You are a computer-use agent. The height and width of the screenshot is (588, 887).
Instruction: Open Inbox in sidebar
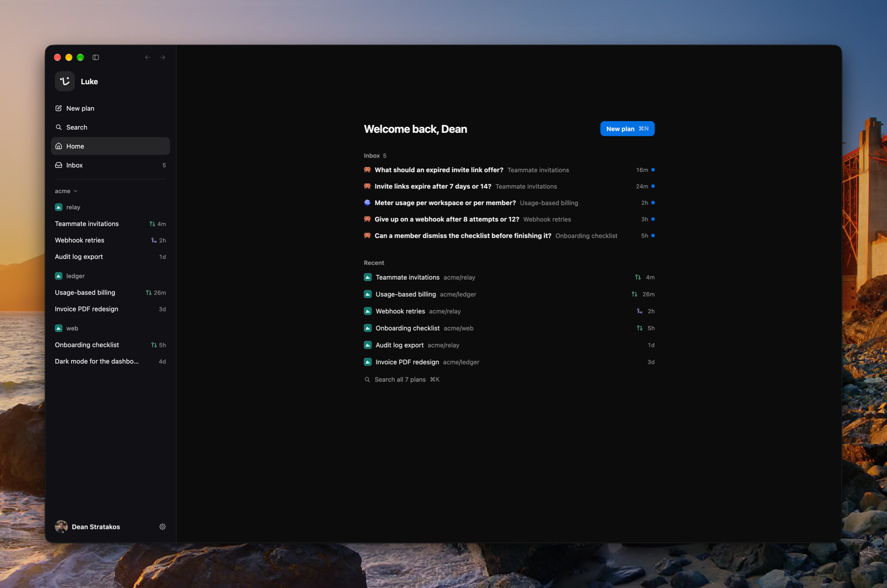(110, 165)
